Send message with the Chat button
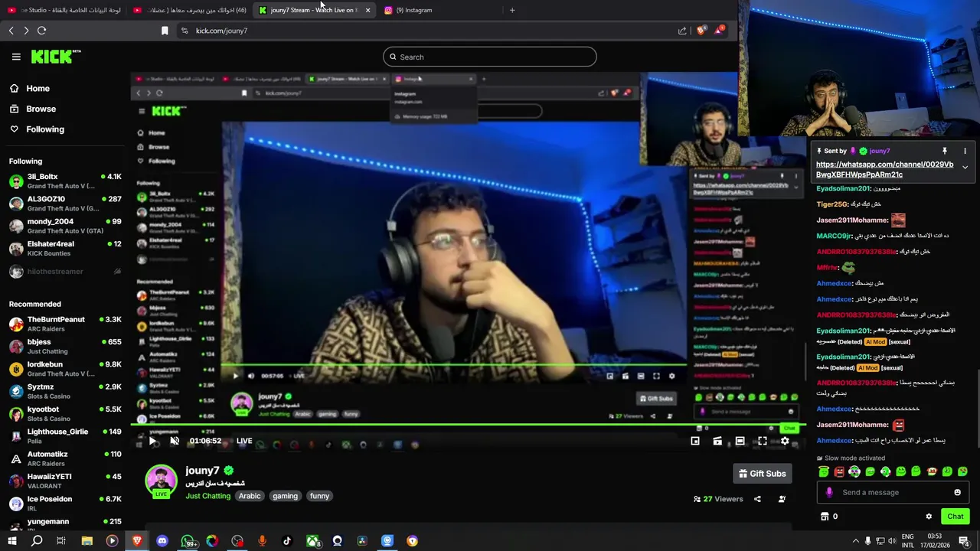 pyautogui.click(x=955, y=517)
